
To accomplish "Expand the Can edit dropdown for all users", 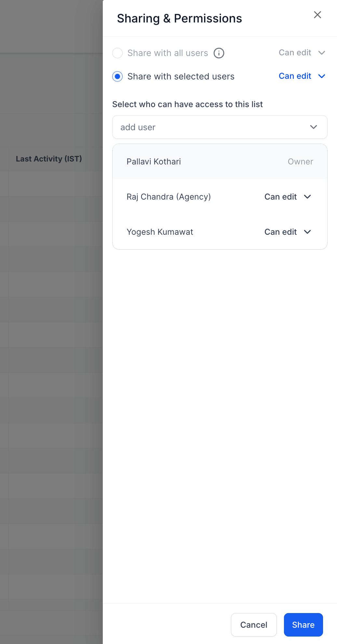I will pos(302,53).
